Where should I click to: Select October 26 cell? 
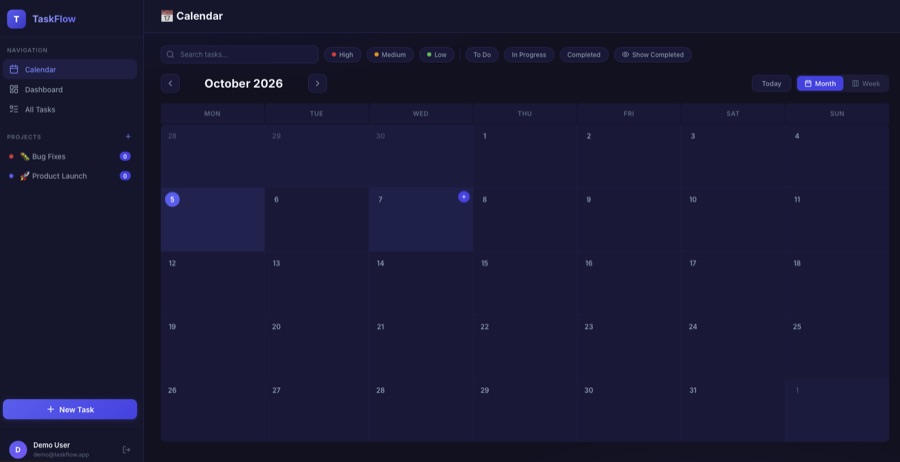click(x=212, y=410)
